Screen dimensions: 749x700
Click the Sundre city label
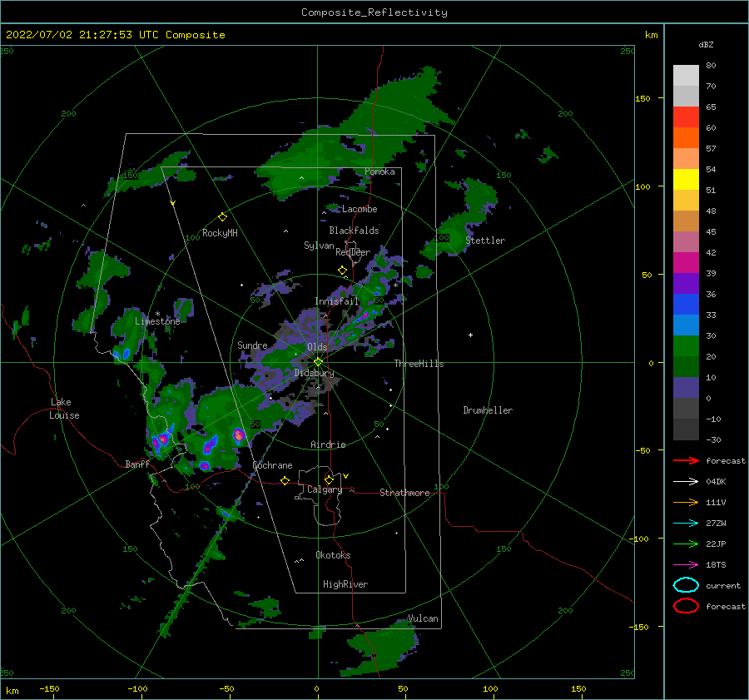point(252,345)
